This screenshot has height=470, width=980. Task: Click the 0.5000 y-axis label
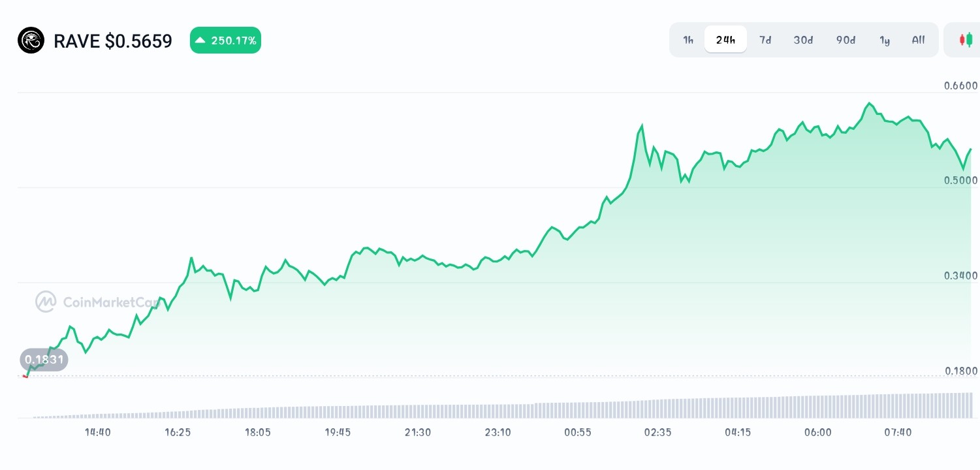point(961,180)
